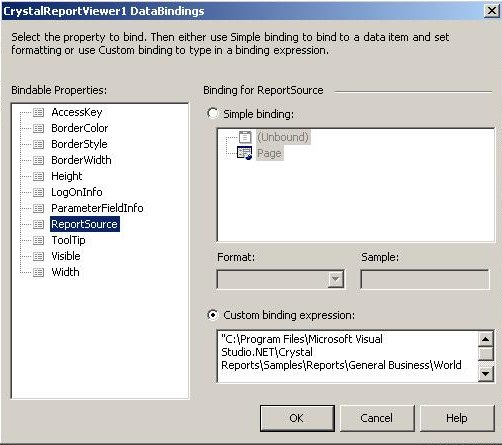Image resolution: width=502 pixels, height=445 pixels.
Task: Click the OK button
Action: coord(297,418)
